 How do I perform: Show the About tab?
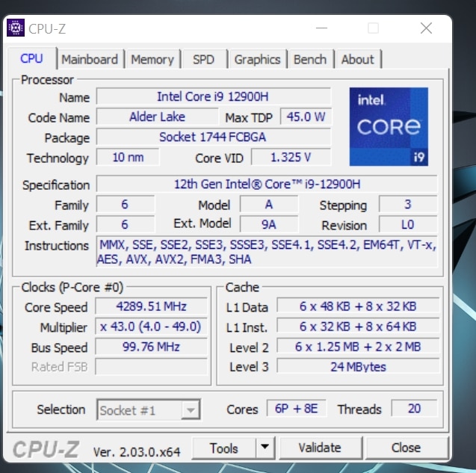[x=357, y=60]
